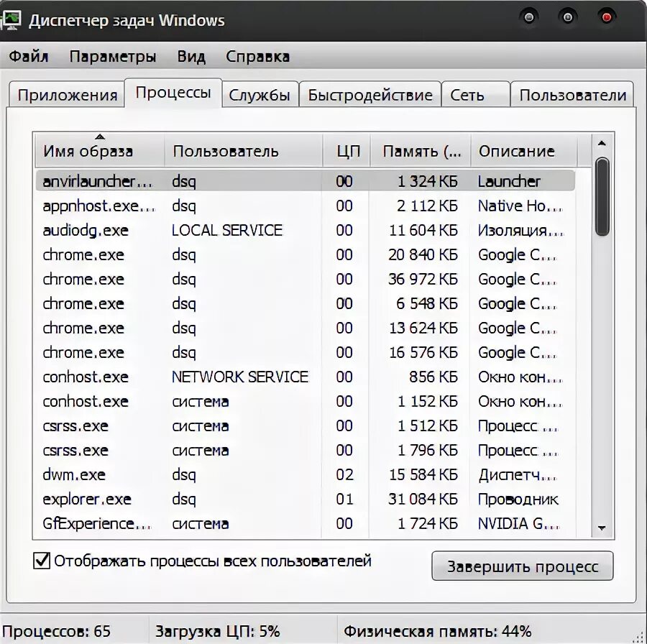Open the Справка menu
The width and height of the screenshot is (647, 644).
(257, 56)
